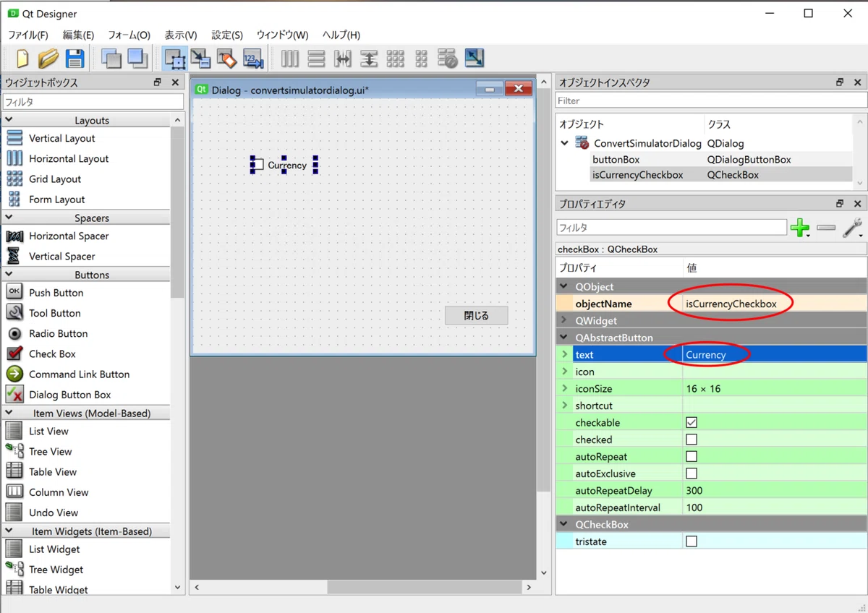Collapse the Layouts category in widget box

tap(9, 120)
